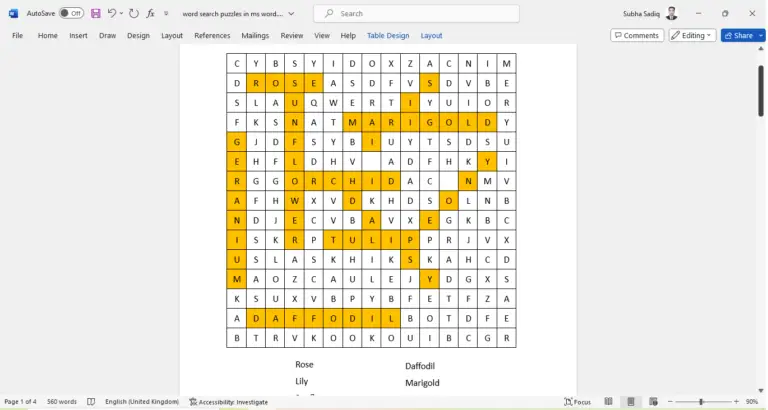Minimize the Word window
This screenshot has width=768, height=410.
pos(698,13)
